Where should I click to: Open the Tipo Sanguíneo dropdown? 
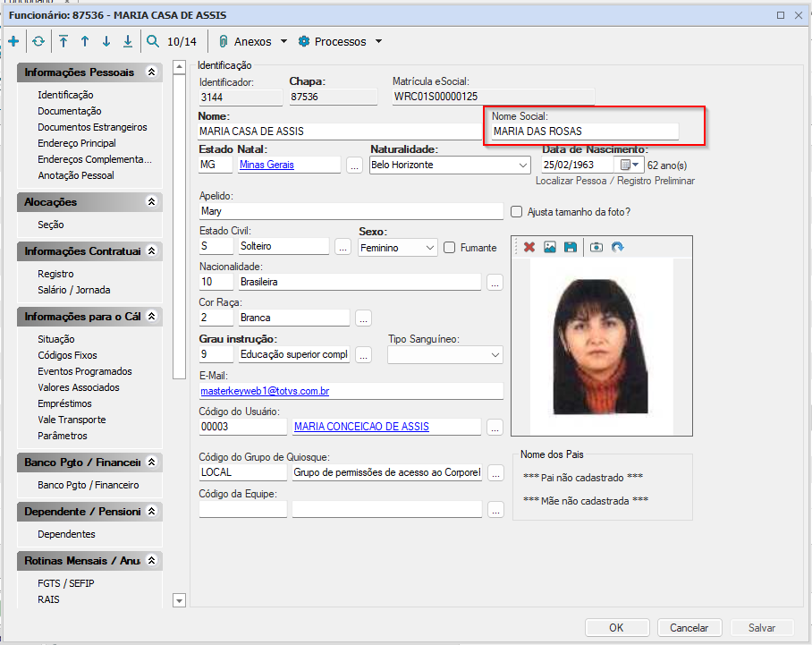(x=445, y=355)
